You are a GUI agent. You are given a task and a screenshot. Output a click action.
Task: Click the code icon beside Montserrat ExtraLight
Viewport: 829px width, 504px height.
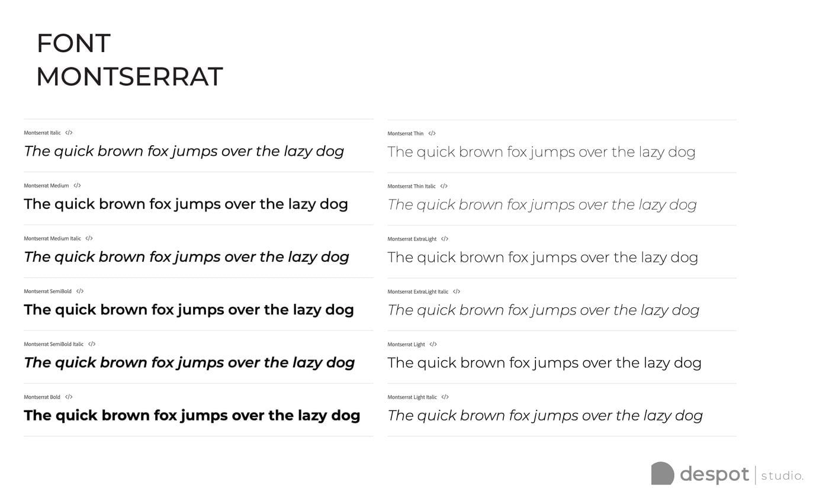point(445,239)
